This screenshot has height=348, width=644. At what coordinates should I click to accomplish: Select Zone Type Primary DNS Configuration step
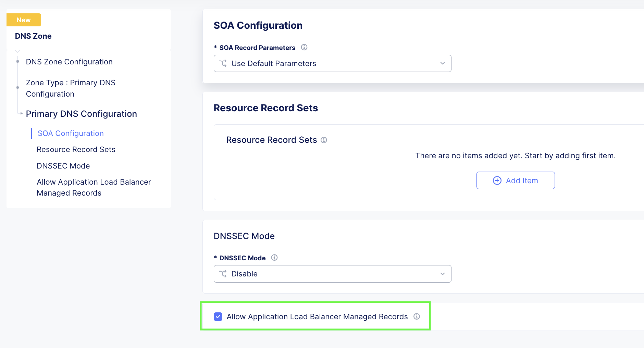point(71,88)
